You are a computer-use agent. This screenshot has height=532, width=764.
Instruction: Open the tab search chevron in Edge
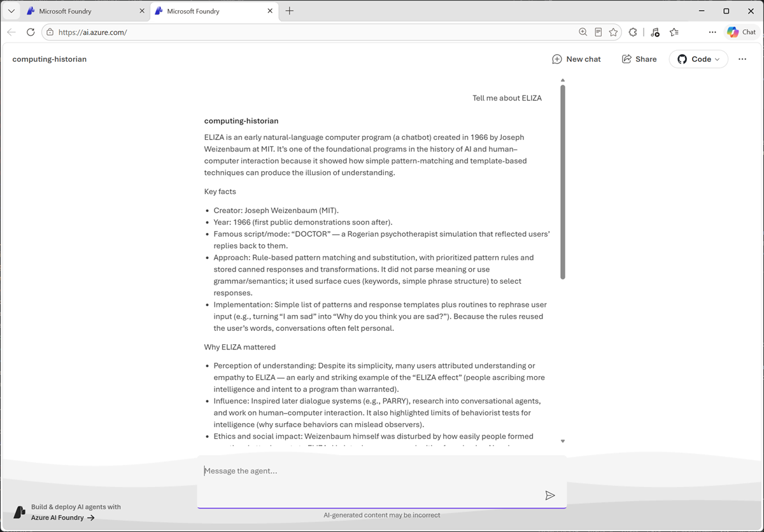(x=11, y=11)
